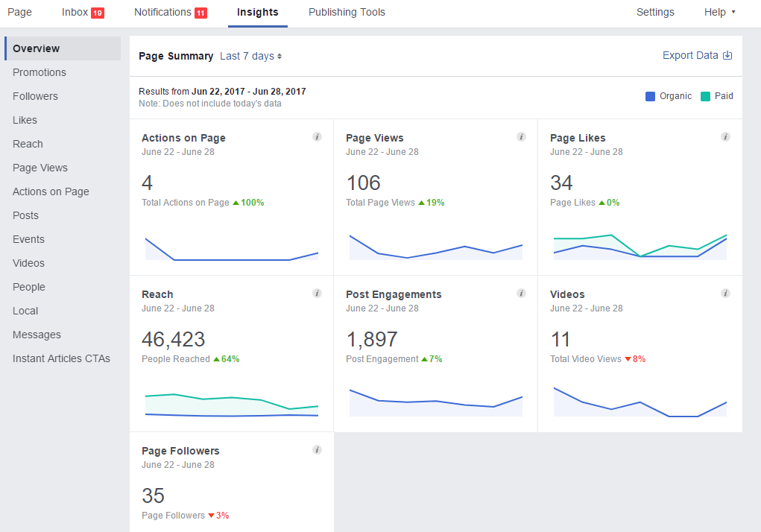This screenshot has height=532, width=761.
Task: Select the Organic legend color swatch
Action: point(650,95)
